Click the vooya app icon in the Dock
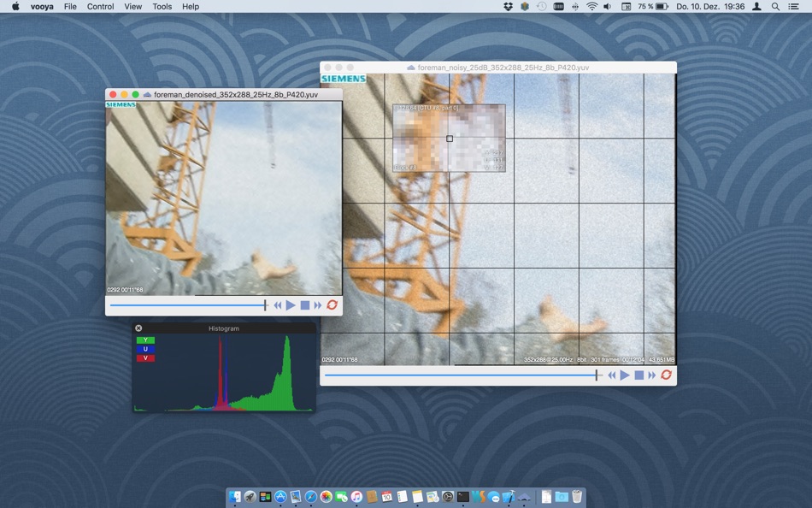 [x=524, y=497]
